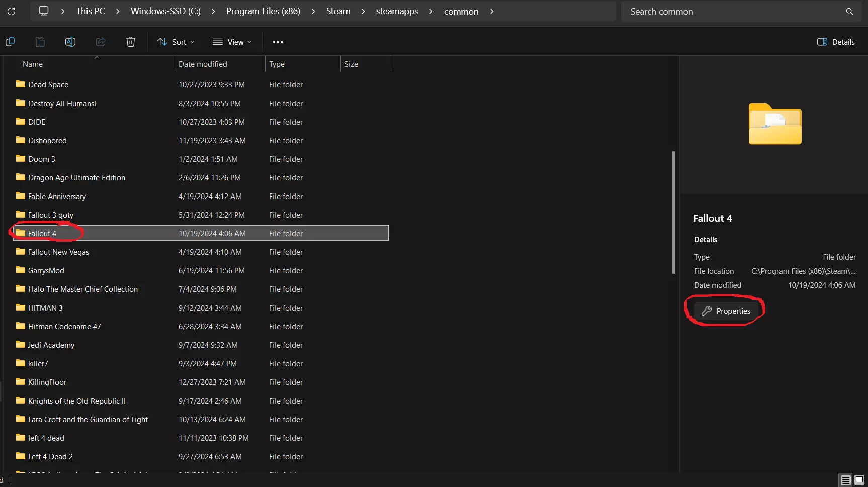Open the See more options menu
Image resolution: width=868 pixels, height=487 pixels.
[278, 42]
